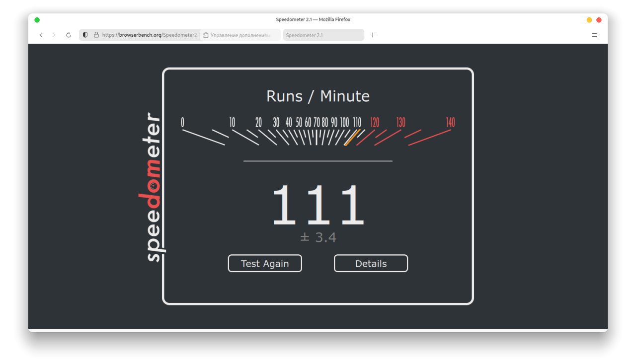The image size is (636, 364).
Task: Open the Details view
Action: click(371, 264)
